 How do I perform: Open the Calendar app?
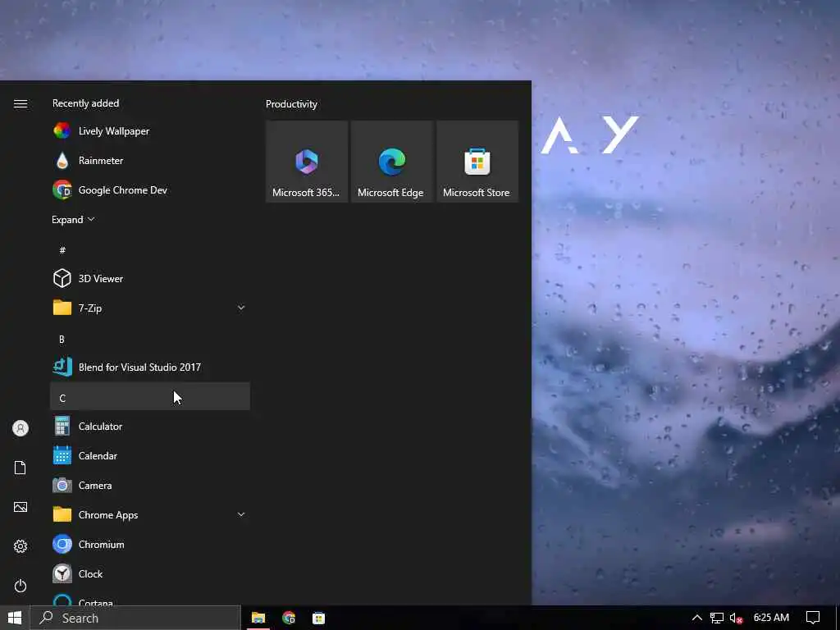coord(150,456)
